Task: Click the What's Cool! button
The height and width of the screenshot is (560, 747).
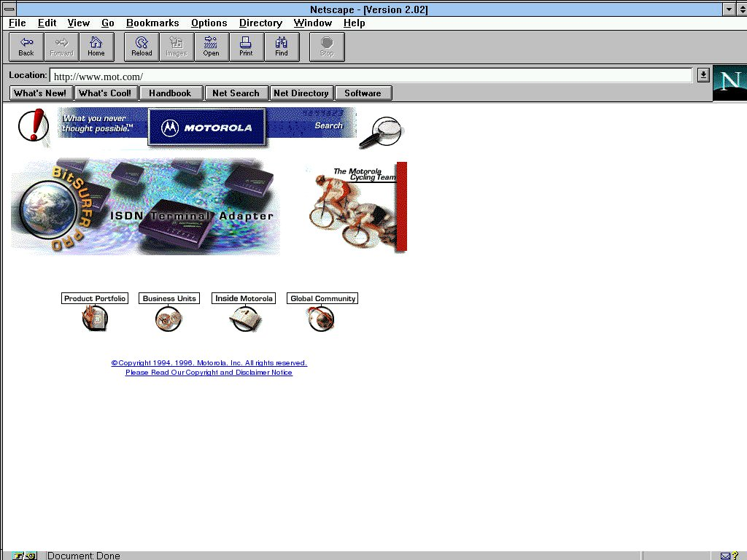Action: 105,93
